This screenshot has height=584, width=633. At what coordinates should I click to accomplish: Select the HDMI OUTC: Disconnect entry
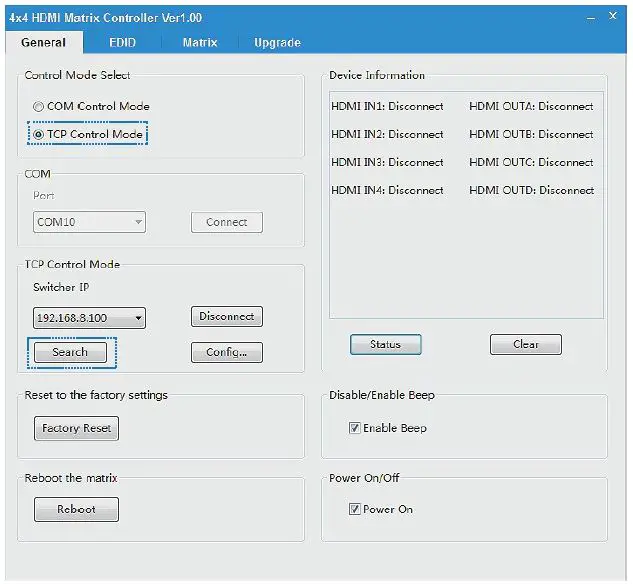click(x=531, y=162)
